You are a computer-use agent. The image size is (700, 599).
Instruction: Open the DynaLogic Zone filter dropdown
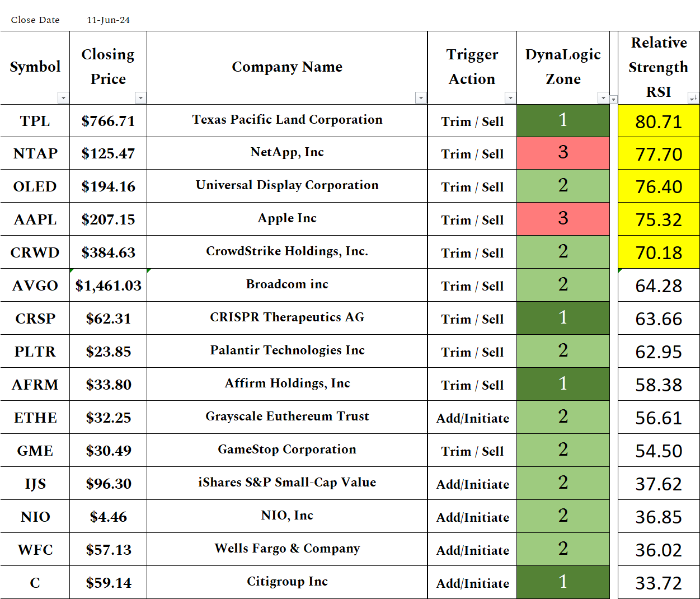point(604,98)
